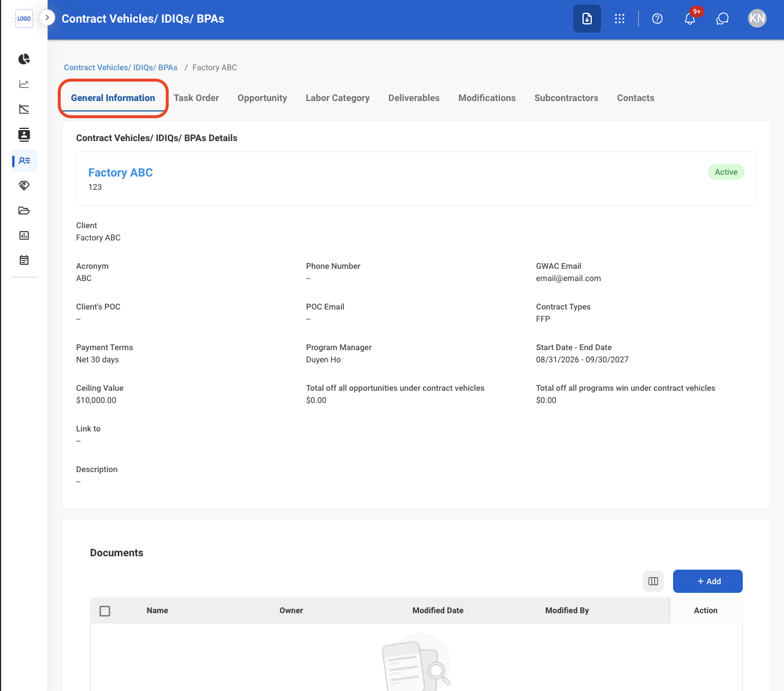Sort by the Owner column header
Screen dimensions: 784x691
click(292, 610)
